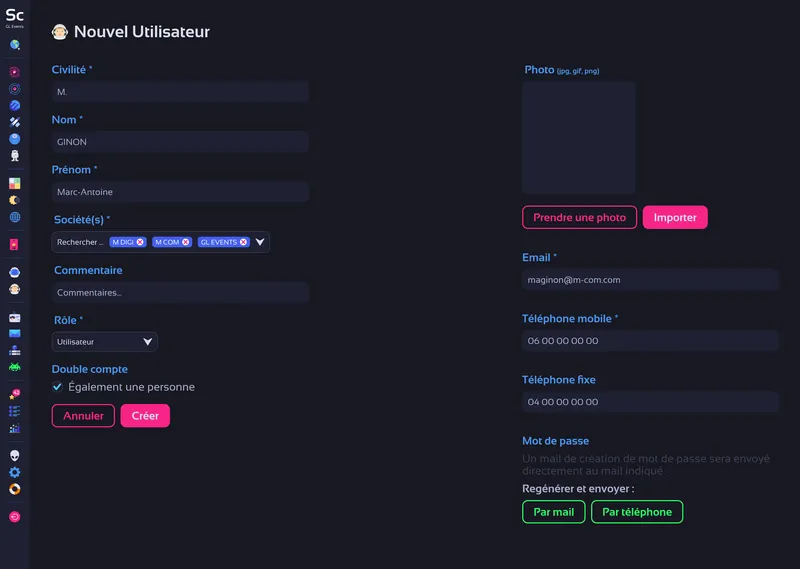Screen dimensions: 800x569
Task: Click Importer to upload a photo
Action: point(675,217)
